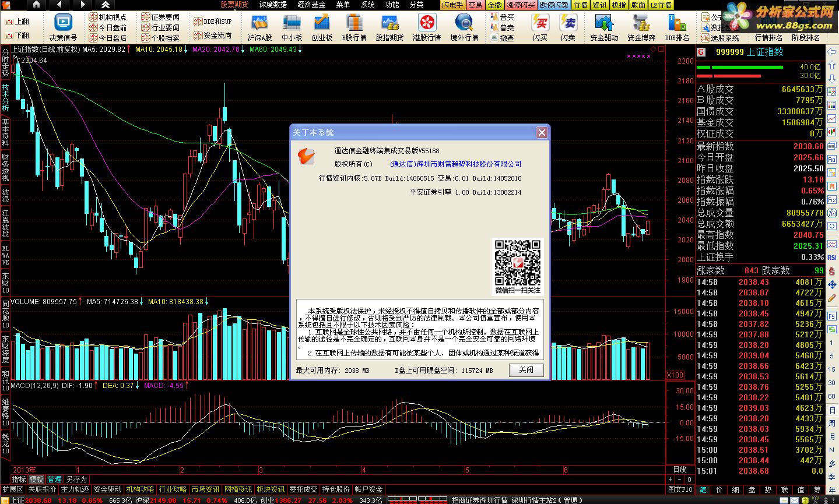Open 资金驱动 capital drive icon
The height and width of the screenshot is (504, 839).
click(603, 23)
